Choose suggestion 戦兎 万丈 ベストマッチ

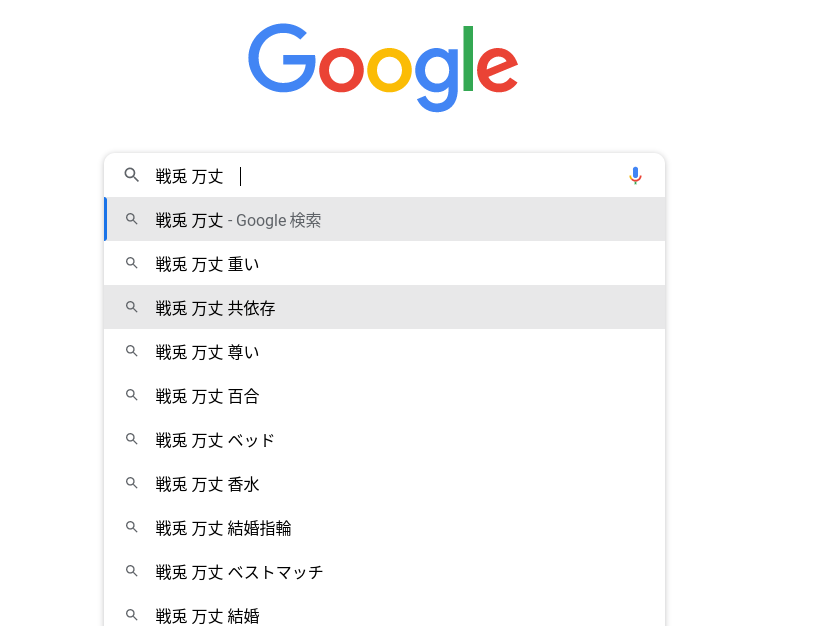240,572
